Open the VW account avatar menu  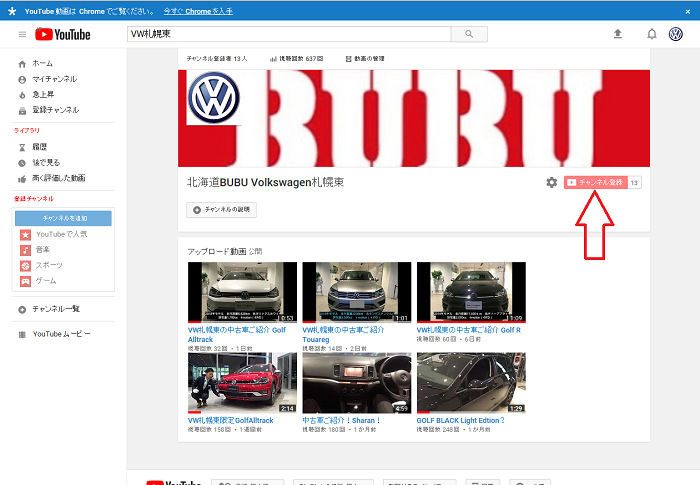(x=675, y=34)
